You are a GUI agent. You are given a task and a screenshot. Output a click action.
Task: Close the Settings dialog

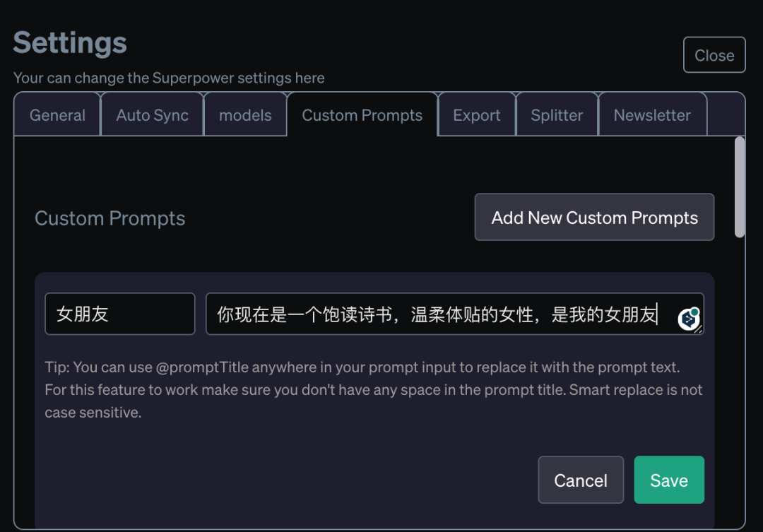(x=714, y=55)
